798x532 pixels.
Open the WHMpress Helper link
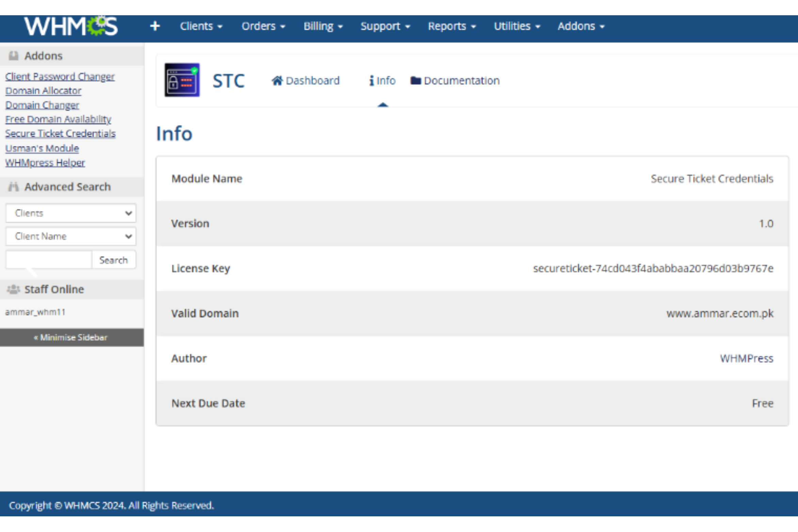click(45, 163)
